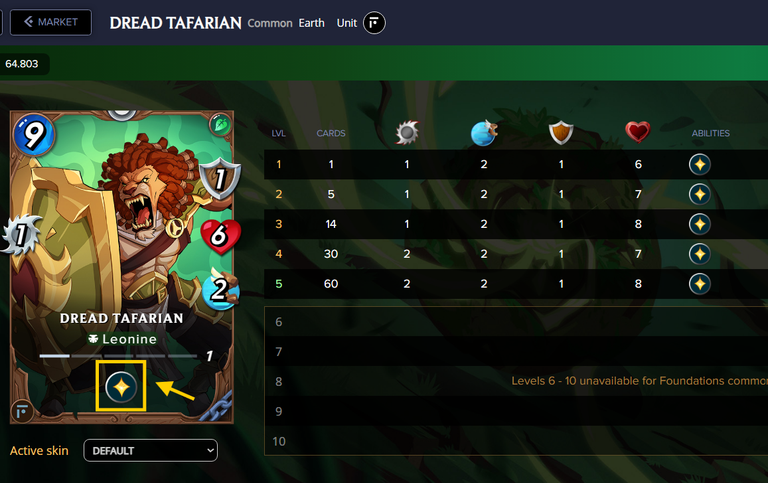Click the Foundations logo on card corner
Image resolution: width=768 pixels, height=483 pixels.
22,412
